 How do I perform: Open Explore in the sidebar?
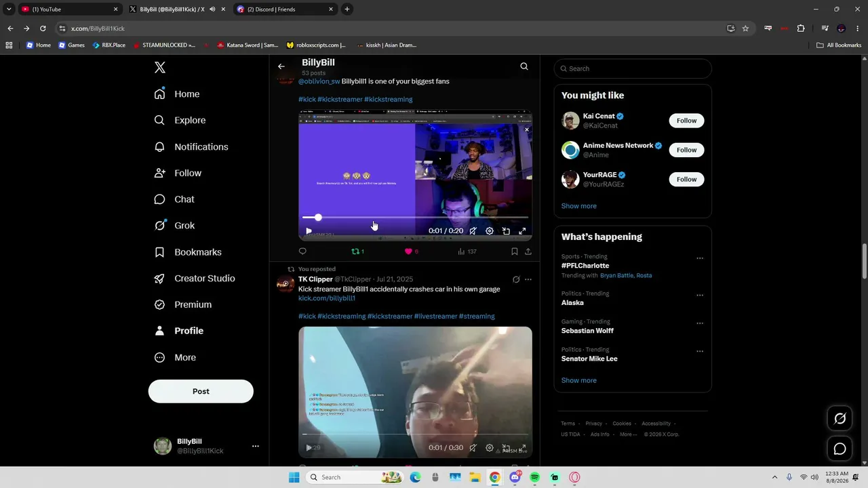[180, 120]
